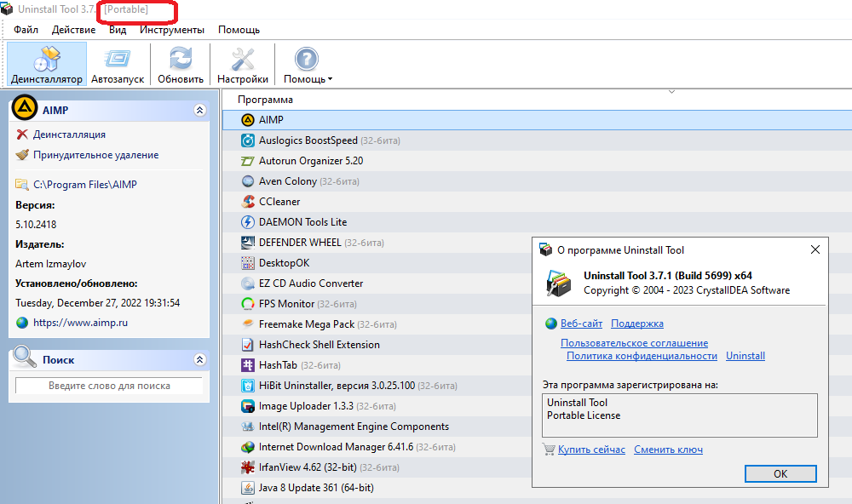Collapse the AIMP details panel
This screenshot has height=504, width=852.
(x=200, y=111)
